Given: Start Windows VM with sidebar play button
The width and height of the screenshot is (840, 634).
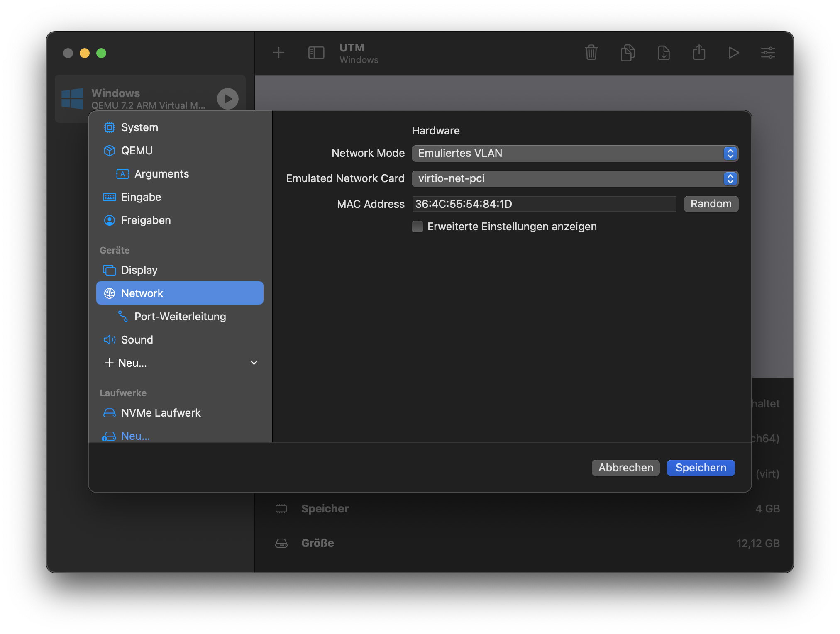Looking at the screenshot, I should tap(227, 99).
